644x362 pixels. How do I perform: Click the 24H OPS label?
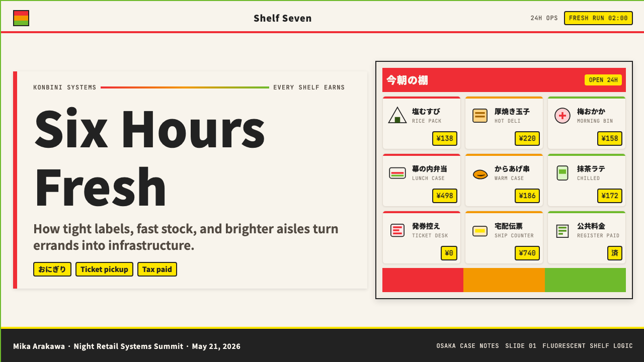[x=544, y=18]
